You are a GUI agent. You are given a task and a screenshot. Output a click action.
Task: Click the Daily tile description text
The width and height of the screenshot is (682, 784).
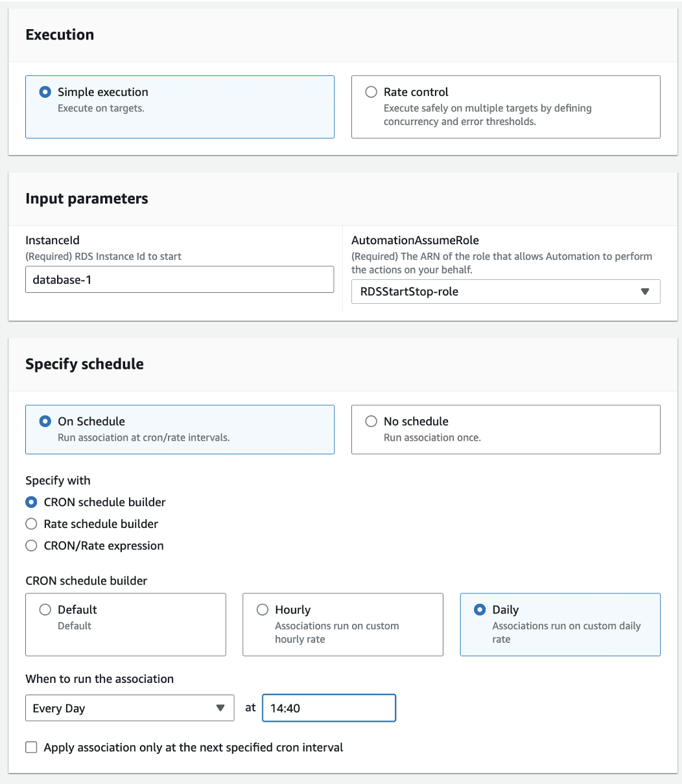coord(566,632)
